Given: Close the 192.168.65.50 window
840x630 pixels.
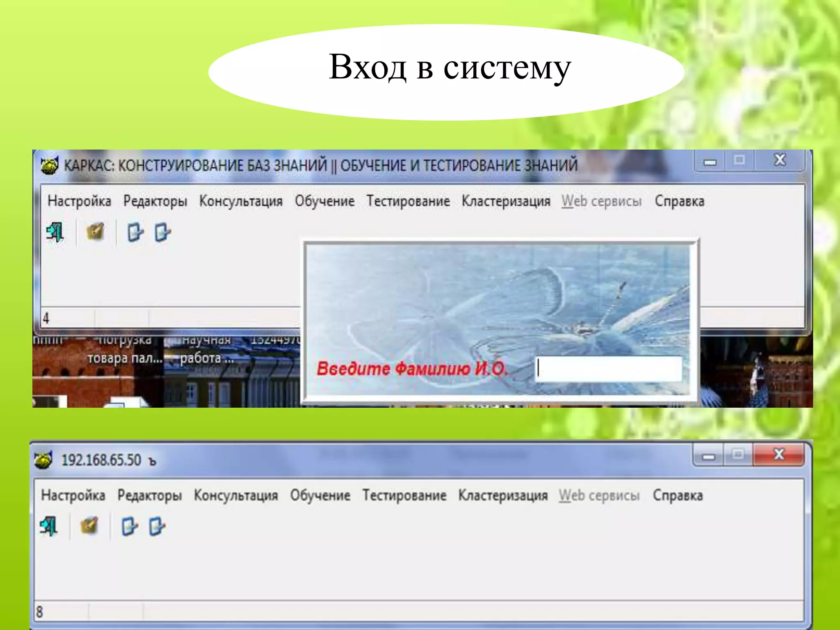Looking at the screenshot, I should click(x=778, y=454).
